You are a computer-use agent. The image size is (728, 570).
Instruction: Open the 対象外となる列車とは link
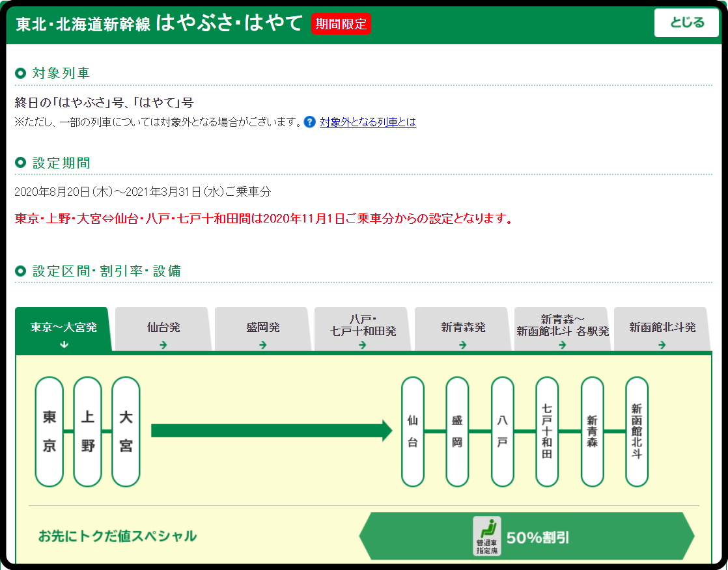pos(368,122)
